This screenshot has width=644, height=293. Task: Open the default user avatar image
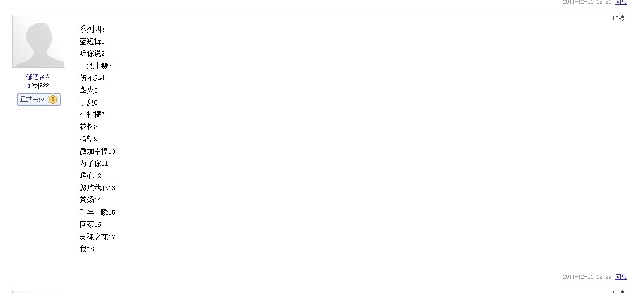point(39,41)
